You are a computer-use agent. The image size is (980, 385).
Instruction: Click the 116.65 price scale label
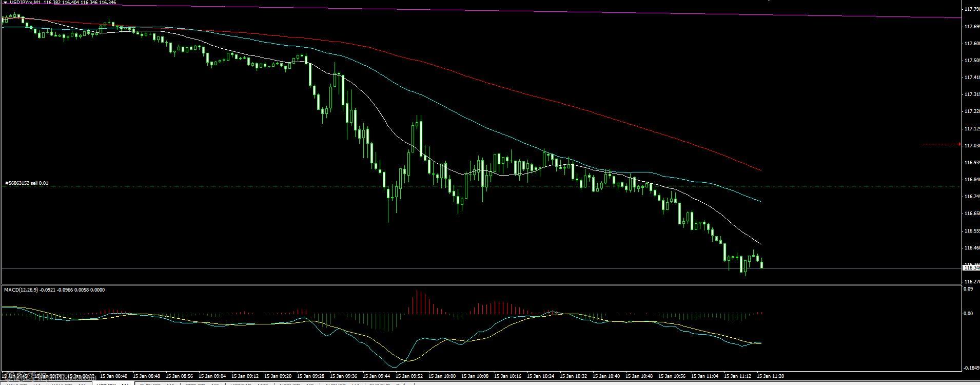point(972,214)
